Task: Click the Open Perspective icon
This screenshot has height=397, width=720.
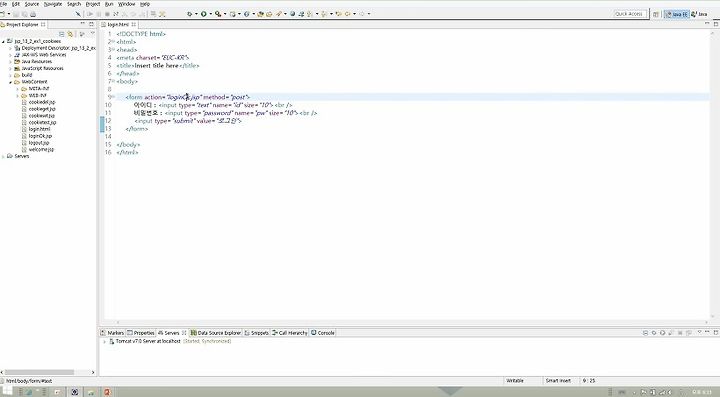Action: (x=656, y=14)
